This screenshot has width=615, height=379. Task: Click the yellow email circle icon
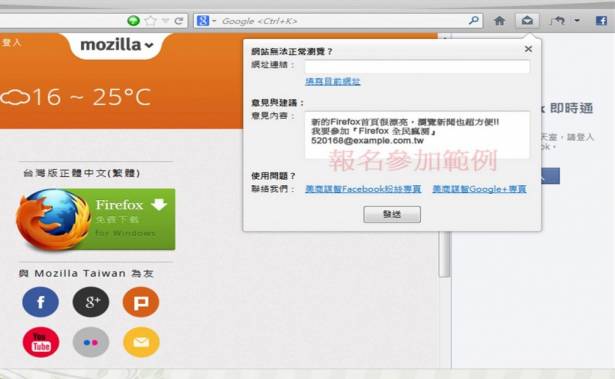[141, 342]
